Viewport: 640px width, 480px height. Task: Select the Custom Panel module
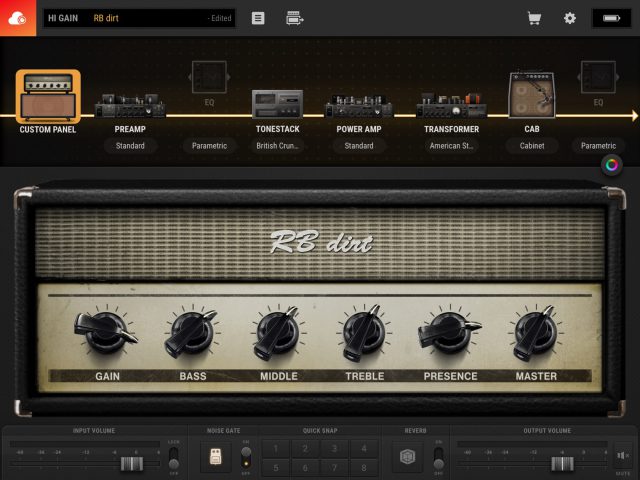47,96
